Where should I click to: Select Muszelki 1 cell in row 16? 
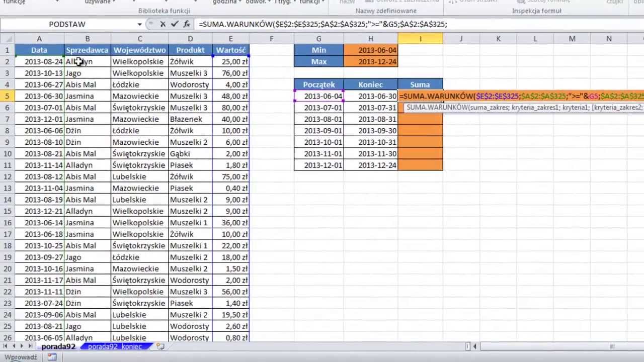click(190, 223)
